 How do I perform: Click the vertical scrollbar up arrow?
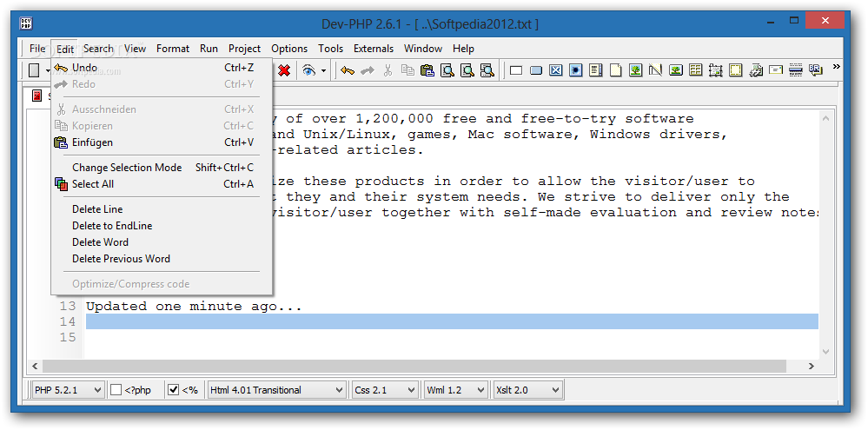coord(826,118)
